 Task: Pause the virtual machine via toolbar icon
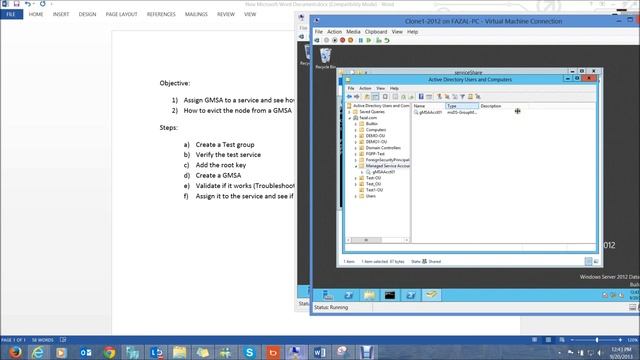tap(360, 40)
